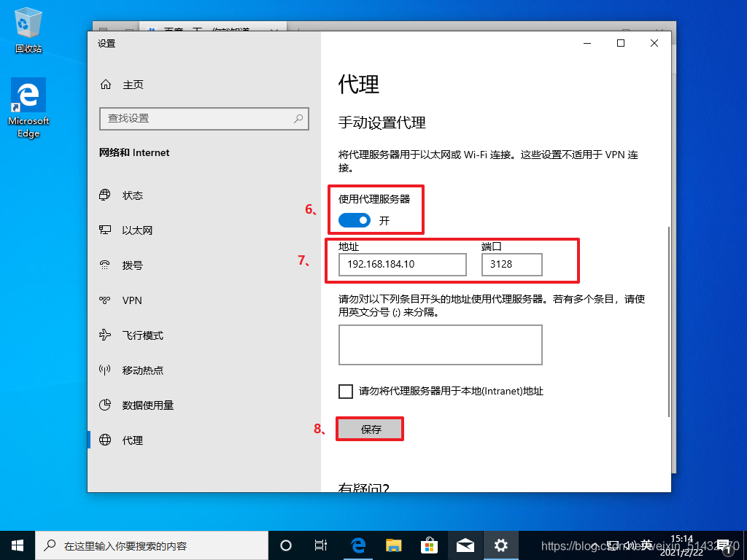
Task: Click the 主页 home label
Action: [x=133, y=85]
